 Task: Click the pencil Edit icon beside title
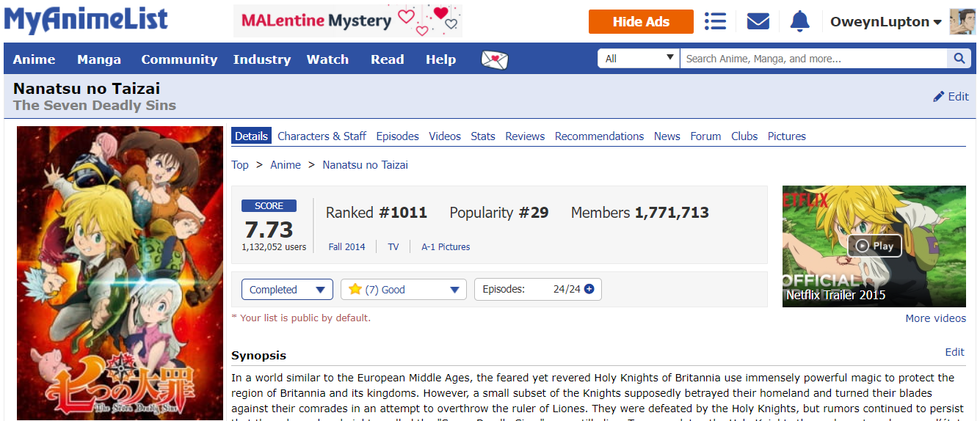[939, 97]
